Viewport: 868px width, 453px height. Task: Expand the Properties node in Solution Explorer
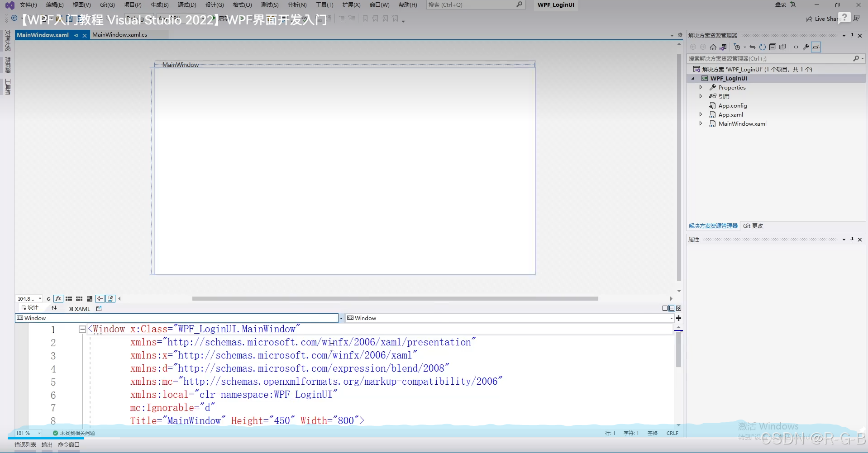coord(701,87)
